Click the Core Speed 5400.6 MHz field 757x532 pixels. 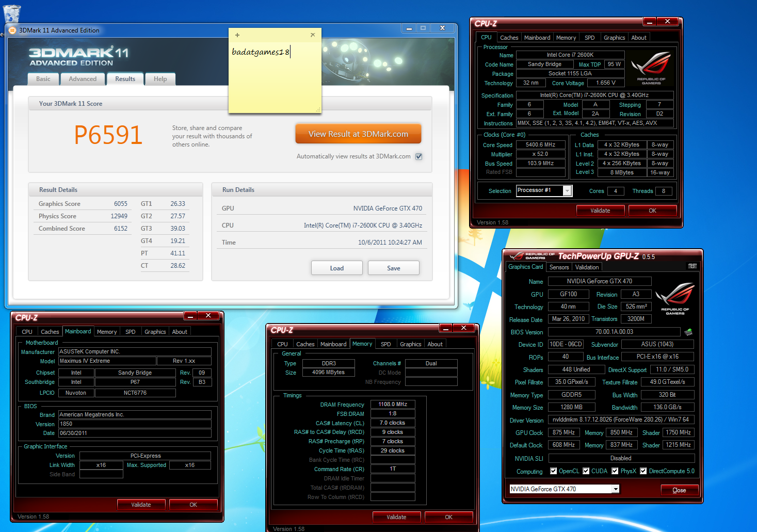point(540,145)
